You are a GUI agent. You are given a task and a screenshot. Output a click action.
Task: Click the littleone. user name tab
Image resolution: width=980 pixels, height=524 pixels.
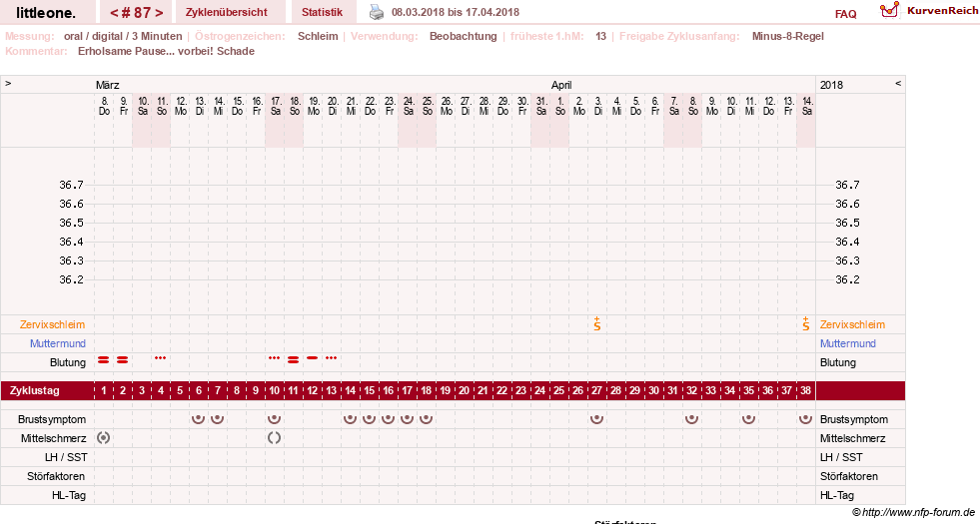click(x=46, y=13)
